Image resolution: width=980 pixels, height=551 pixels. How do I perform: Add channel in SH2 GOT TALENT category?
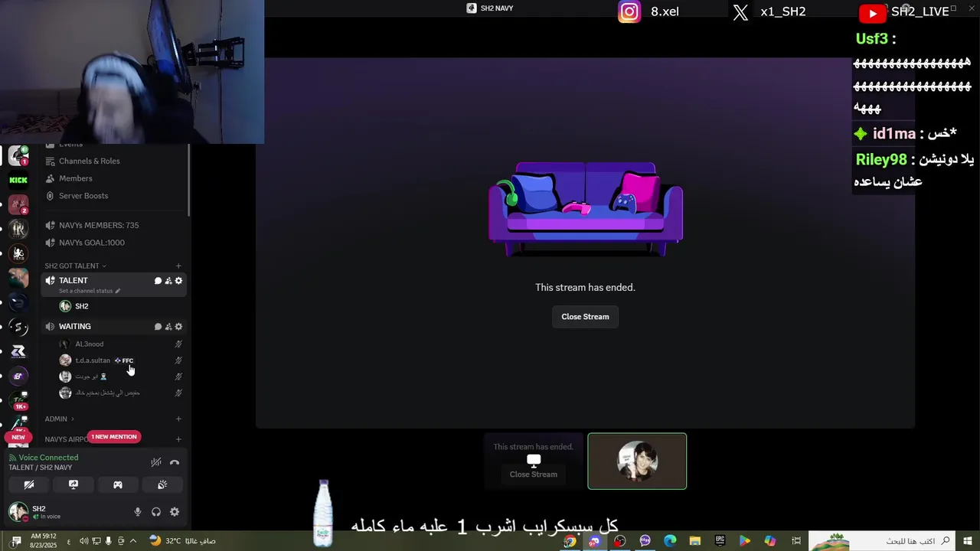pos(178,266)
